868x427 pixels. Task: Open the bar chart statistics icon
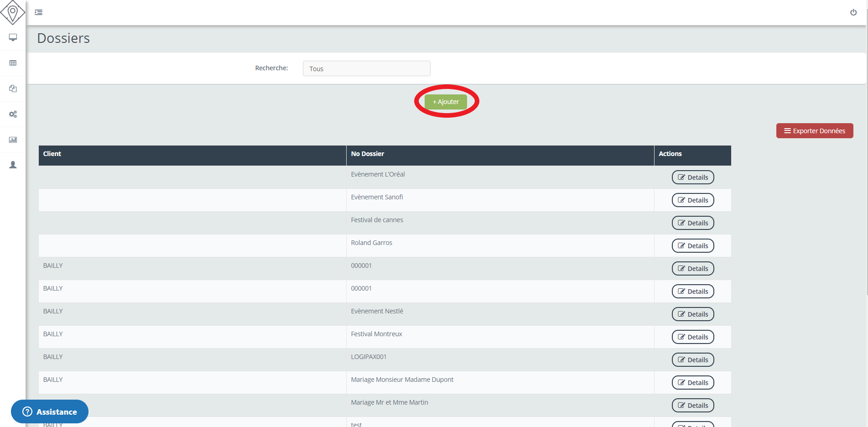click(13, 140)
